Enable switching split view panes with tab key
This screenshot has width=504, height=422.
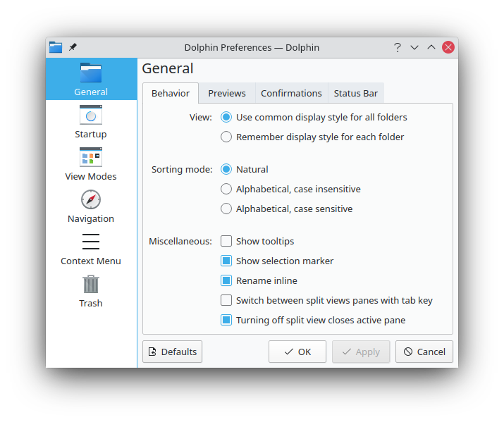pyautogui.click(x=226, y=300)
